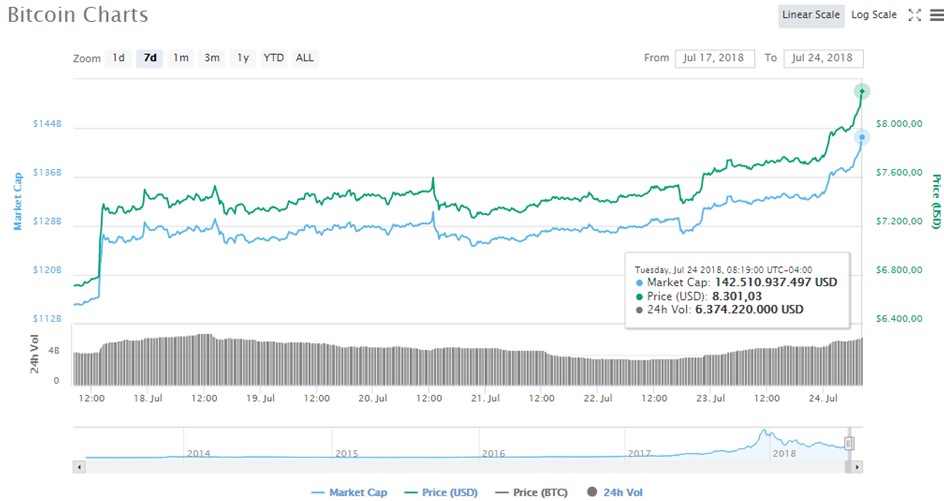
Task: Set zoom range to 7d
Action: tap(150, 58)
